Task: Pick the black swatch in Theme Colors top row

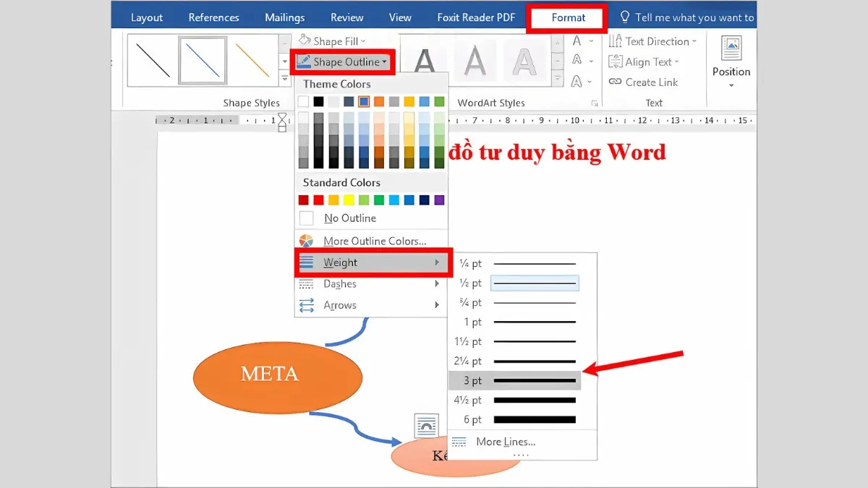Action: 318,101
